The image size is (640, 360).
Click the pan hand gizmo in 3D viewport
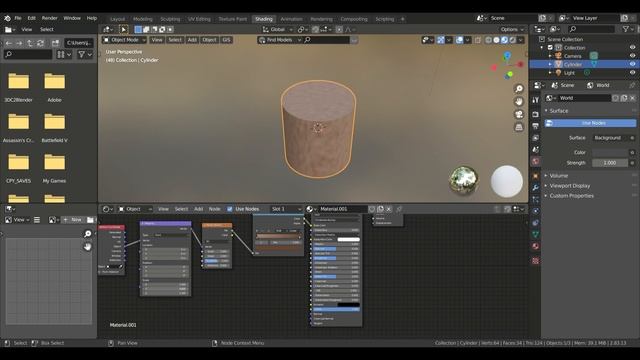point(519,101)
